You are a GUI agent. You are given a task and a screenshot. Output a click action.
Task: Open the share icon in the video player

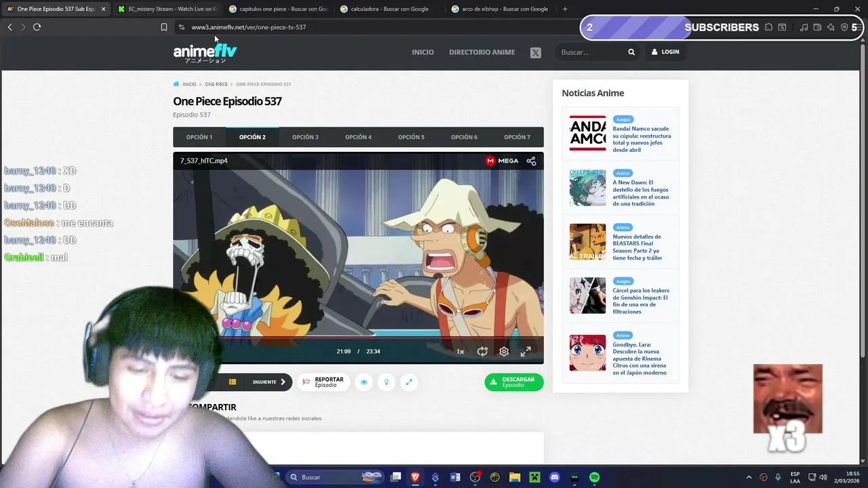click(531, 161)
